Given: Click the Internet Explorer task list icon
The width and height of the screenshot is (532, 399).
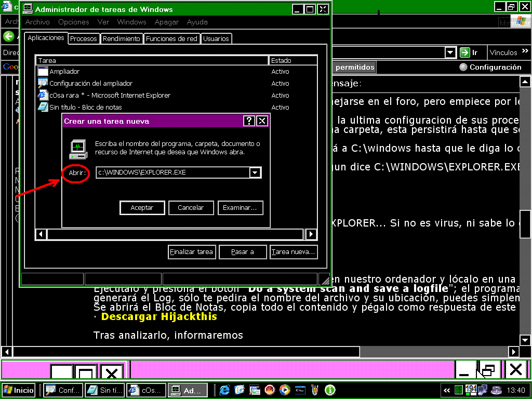Looking at the screenshot, I should pyautogui.click(x=43, y=95).
